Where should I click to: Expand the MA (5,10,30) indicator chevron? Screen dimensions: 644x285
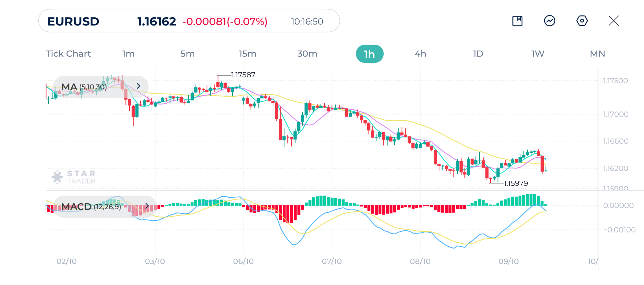138,86
